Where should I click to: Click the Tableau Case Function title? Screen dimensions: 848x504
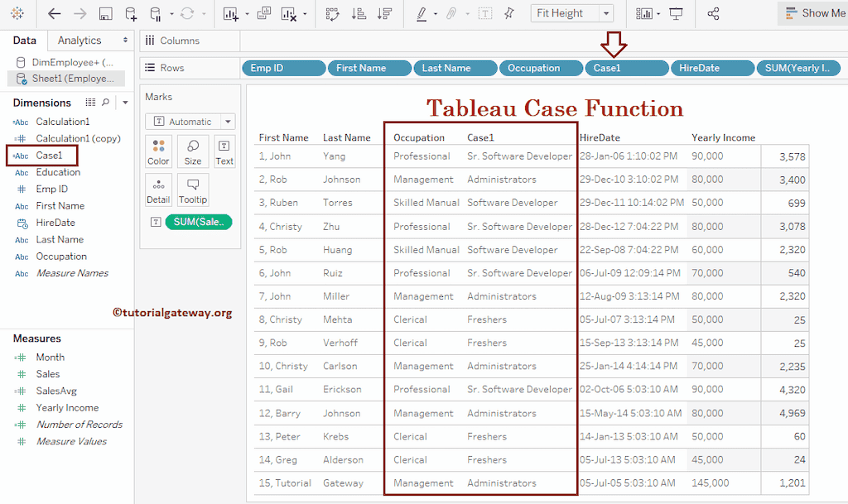pyautogui.click(x=554, y=108)
